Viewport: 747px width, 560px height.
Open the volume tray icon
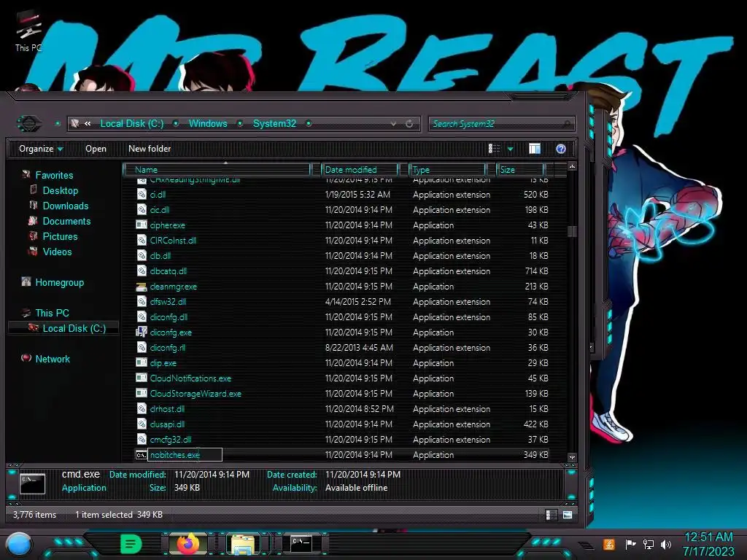(666, 544)
